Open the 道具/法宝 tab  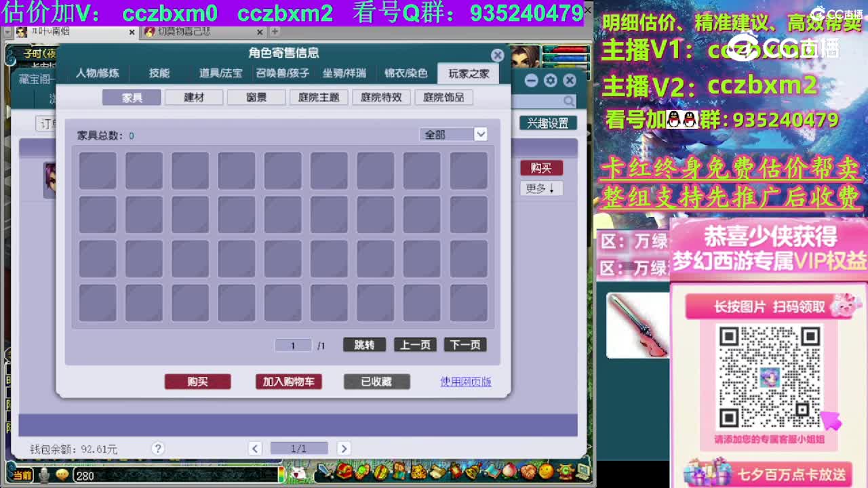[220, 73]
